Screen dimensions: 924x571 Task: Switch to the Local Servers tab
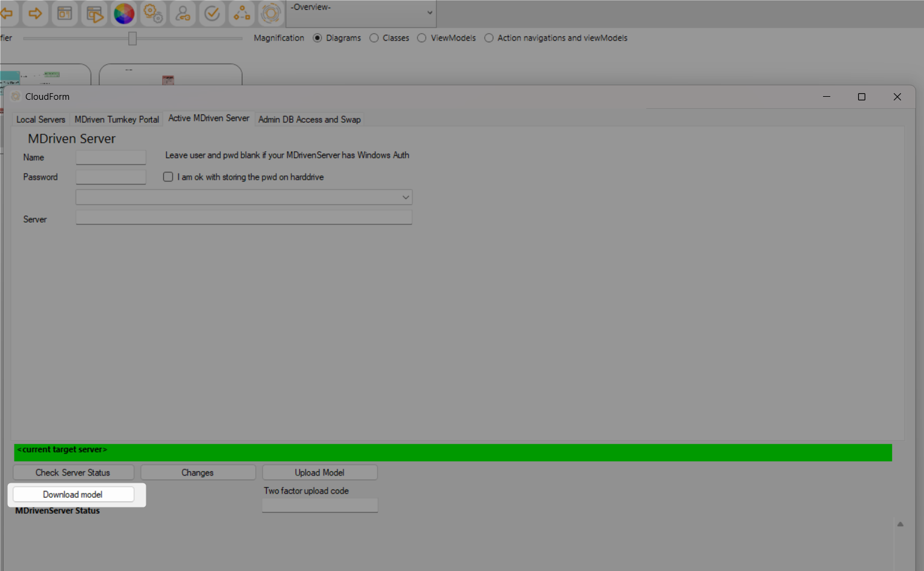tap(41, 120)
